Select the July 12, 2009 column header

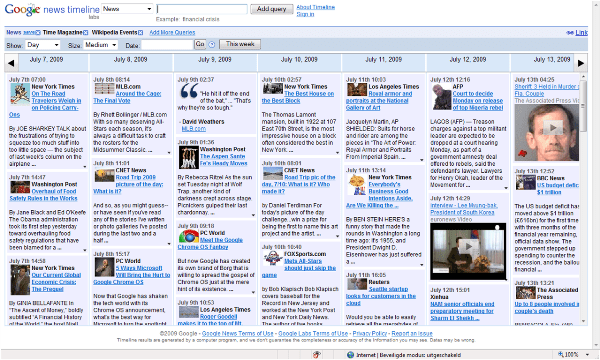(x=468, y=63)
